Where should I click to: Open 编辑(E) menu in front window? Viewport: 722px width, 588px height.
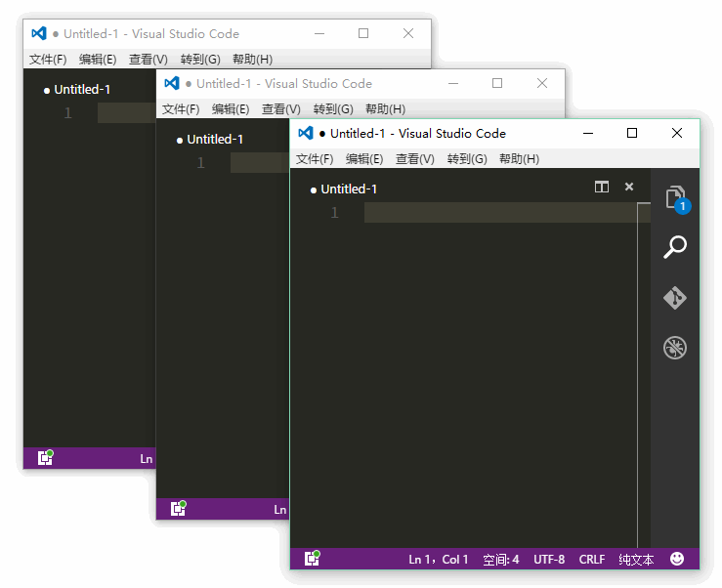click(364, 159)
